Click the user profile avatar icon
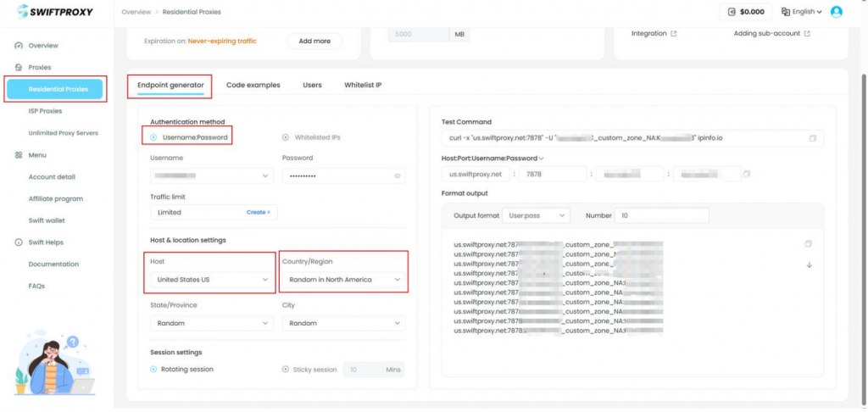The image size is (868, 412). pyautogui.click(x=837, y=12)
